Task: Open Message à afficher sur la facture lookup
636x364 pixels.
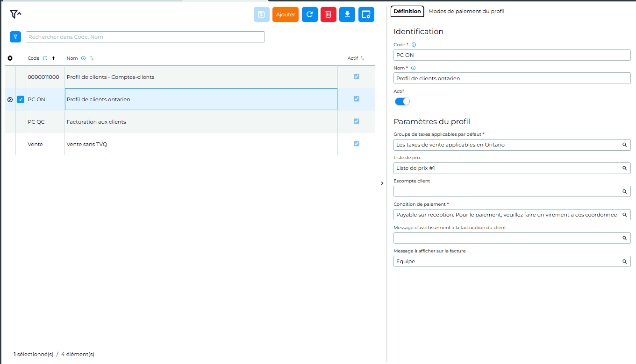Action: click(x=624, y=261)
